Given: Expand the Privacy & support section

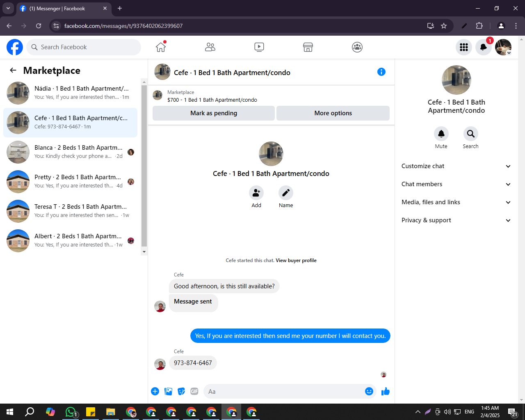Looking at the screenshot, I should click(457, 220).
